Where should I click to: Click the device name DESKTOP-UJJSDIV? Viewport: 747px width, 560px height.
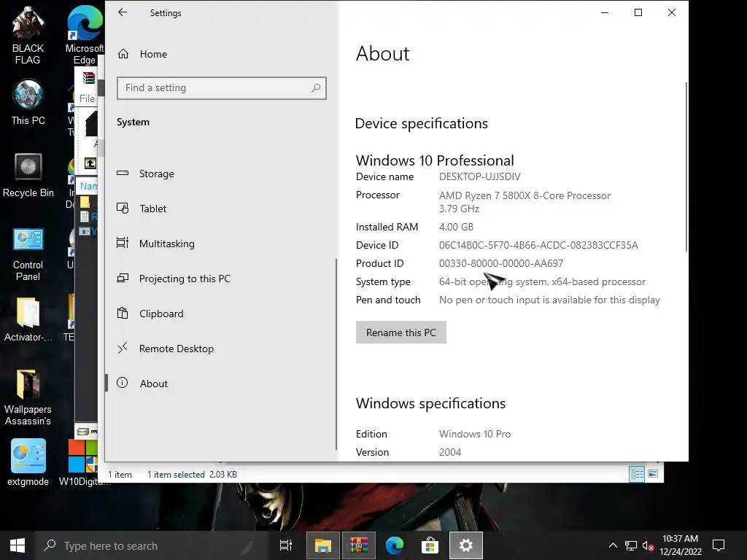[480, 176]
